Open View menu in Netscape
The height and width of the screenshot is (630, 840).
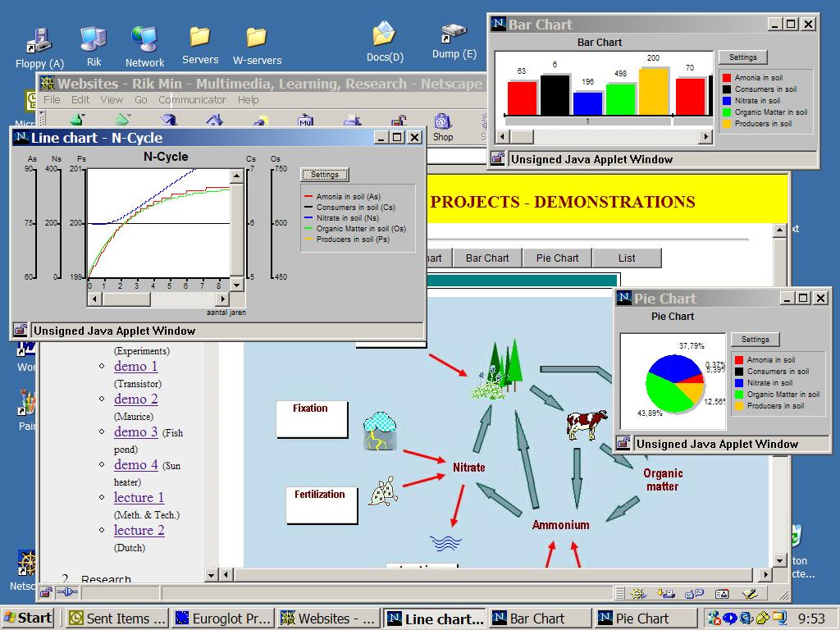[112, 99]
